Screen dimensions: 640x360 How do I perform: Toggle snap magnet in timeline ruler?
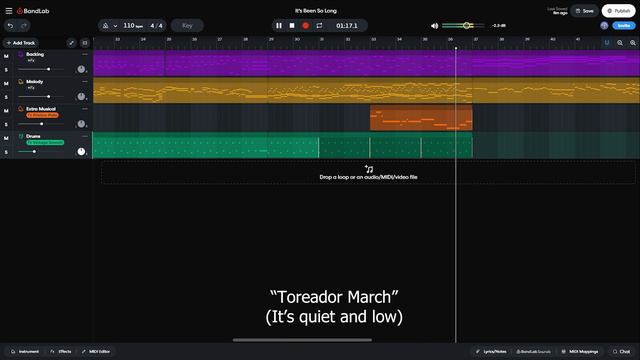607,43
